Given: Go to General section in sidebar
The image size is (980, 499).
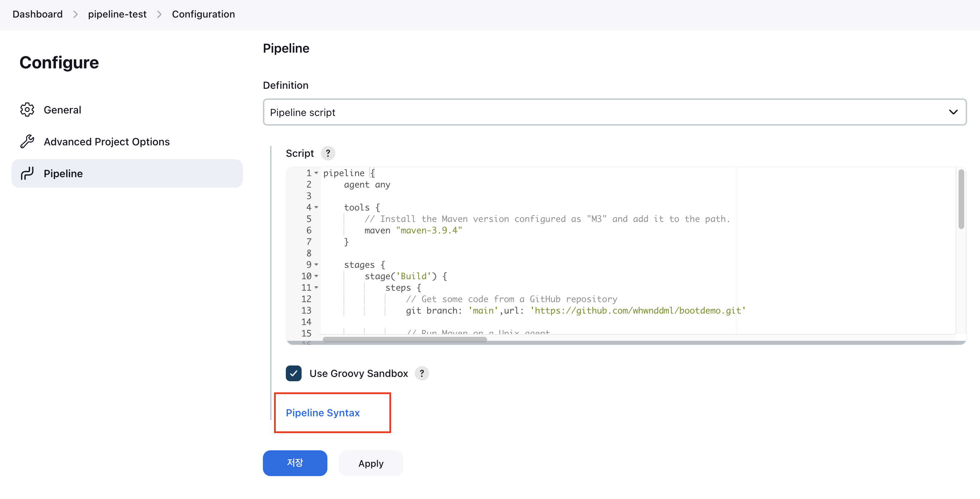Looking at the screenshot, I should pos(62,110).
